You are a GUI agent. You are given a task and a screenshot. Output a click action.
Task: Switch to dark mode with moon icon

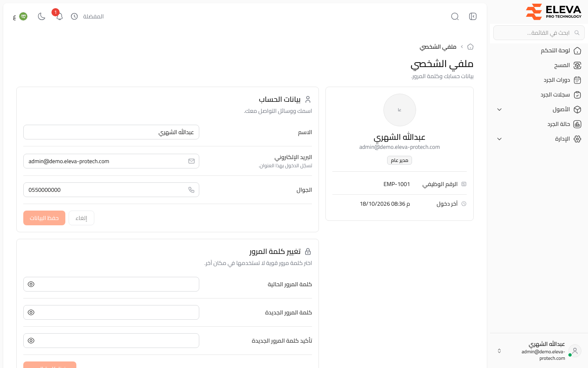(41, 16)
